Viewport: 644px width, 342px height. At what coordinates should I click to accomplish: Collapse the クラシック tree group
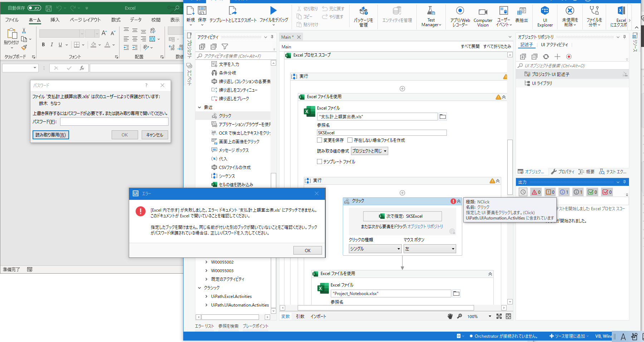tap(200, 288)
